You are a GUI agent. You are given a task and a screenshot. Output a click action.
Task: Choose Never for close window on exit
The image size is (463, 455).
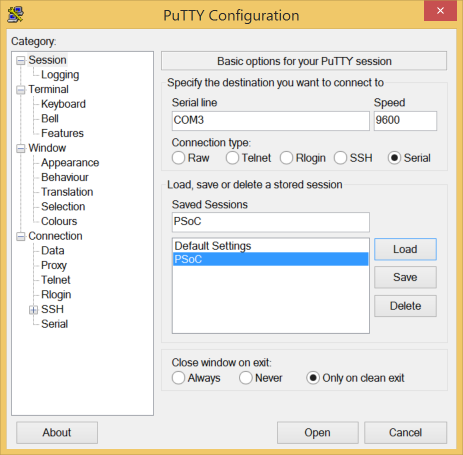click(246, 378)
